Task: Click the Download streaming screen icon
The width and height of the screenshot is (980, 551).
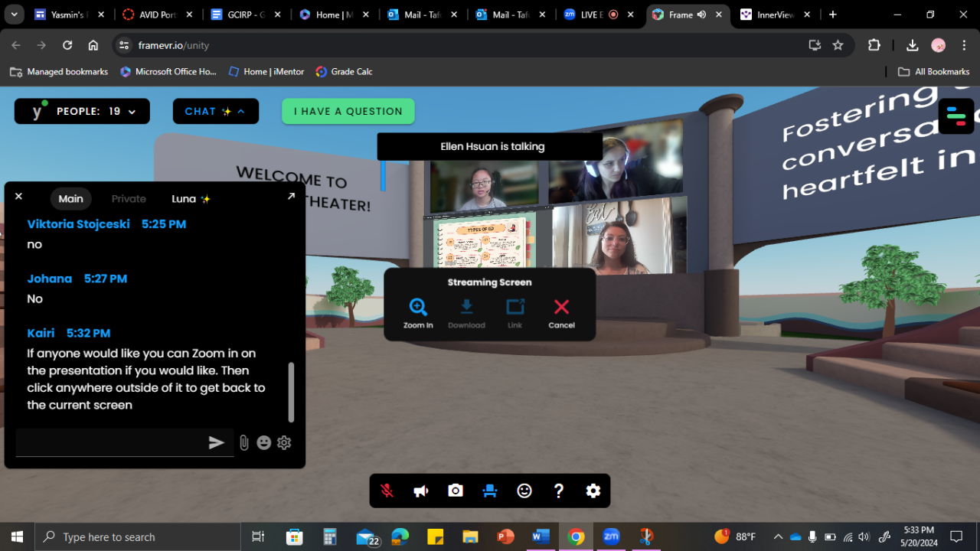Action: pos(466,313)
